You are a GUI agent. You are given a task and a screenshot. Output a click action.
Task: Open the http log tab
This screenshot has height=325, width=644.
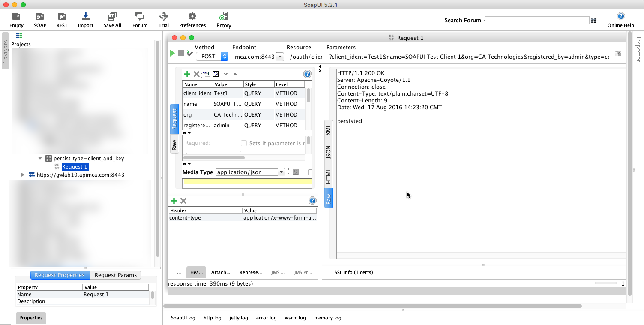pyautogui.click(x=212, y=318)
